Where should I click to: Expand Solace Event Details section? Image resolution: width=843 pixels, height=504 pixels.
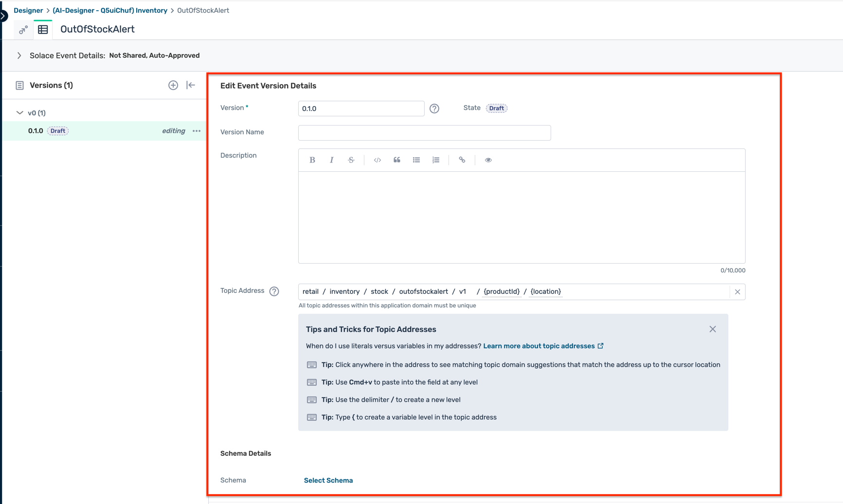click(x=19, y=55)
